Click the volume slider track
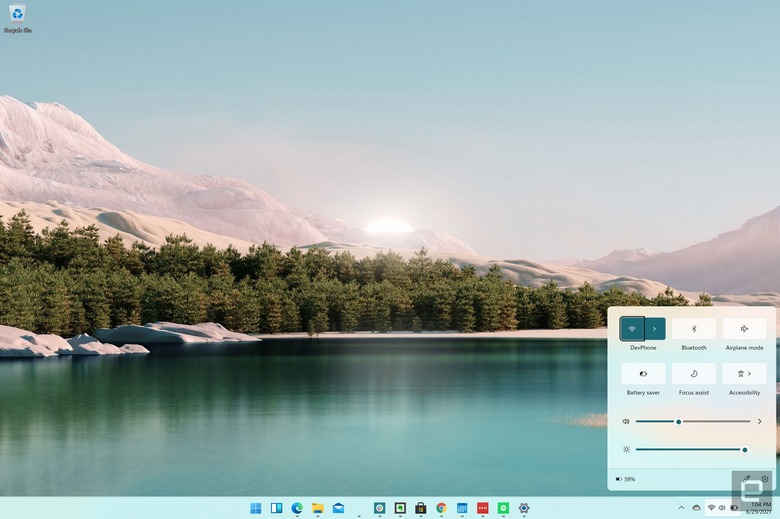This screenshot has height=519, width=780. pyautogui.click(x=692, y=421)
